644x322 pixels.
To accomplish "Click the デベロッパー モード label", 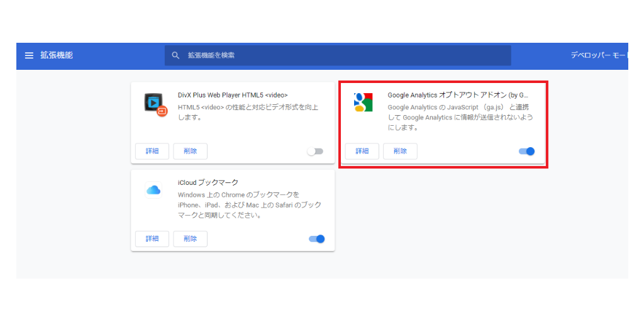I will point(599,55).
